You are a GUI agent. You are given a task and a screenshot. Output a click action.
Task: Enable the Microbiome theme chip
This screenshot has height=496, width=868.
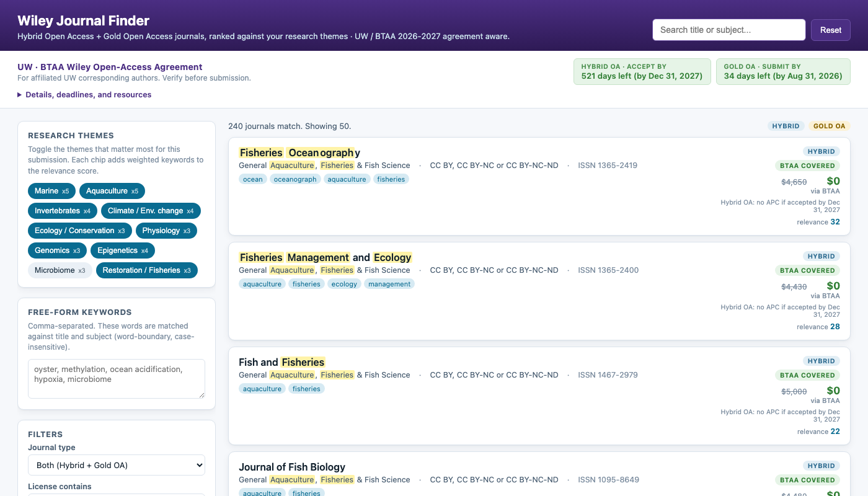point(60,270)
